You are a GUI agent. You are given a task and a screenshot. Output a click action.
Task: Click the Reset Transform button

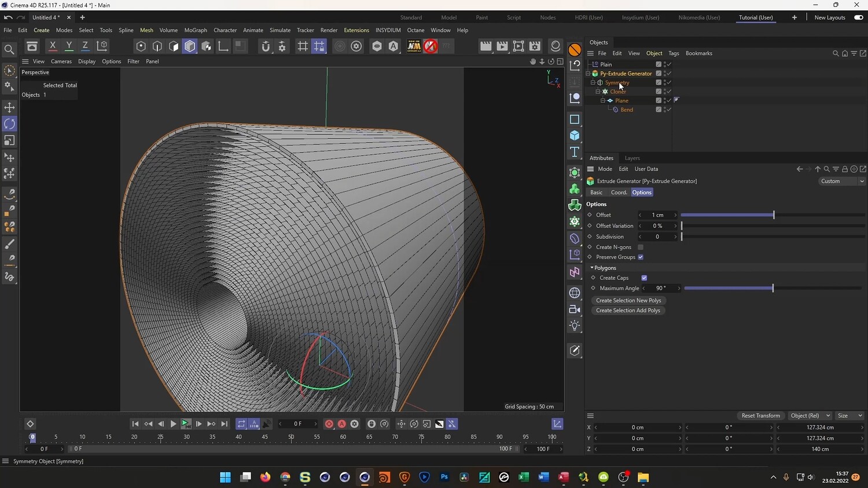pyautogui.click(x=760, y=416)
